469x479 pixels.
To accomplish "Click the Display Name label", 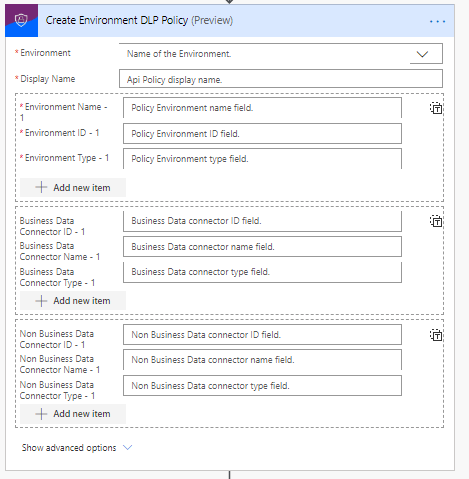I will tap(45, 79).
